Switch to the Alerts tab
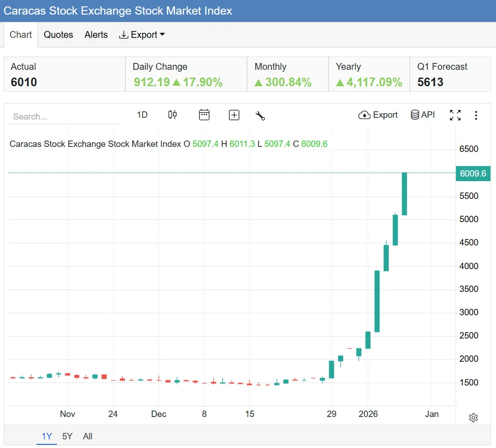 click(x=96, y=35)
